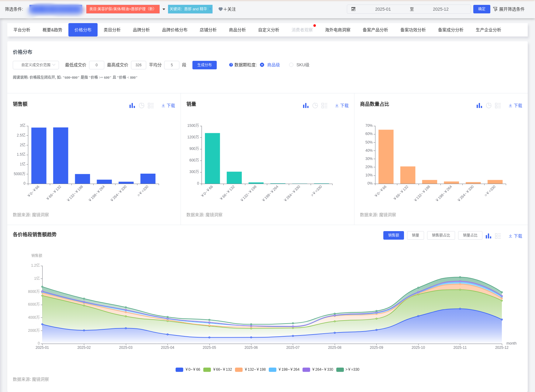Click the data granularity help icon
This screenshot has width=535, height=392.
click(231, 65)
